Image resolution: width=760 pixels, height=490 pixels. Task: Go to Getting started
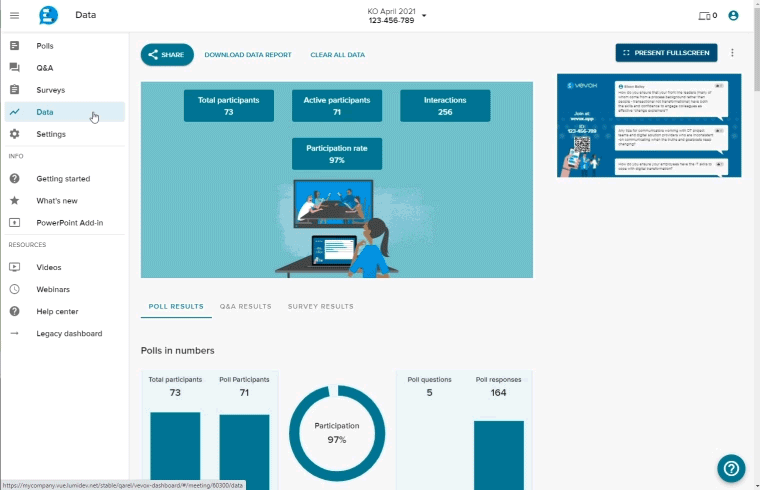point(65,178)
